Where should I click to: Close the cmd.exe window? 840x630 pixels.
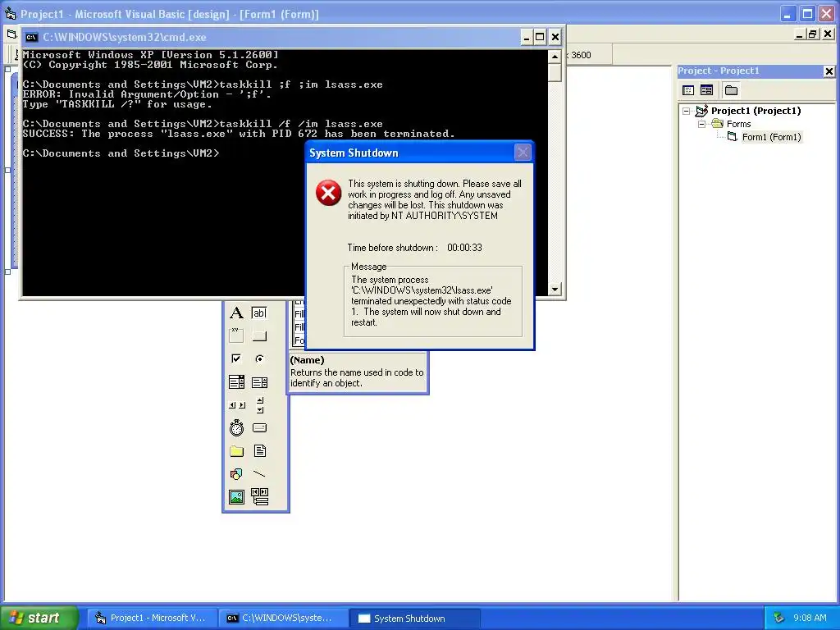(x=555, y=37)
